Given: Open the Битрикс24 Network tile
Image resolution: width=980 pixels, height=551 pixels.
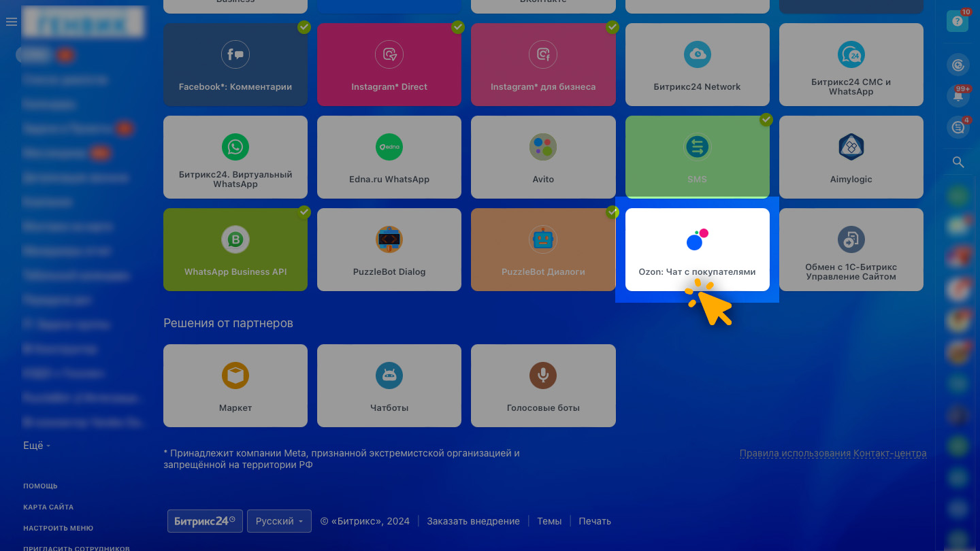Looking at the screenshot, I should coord(698,65).
